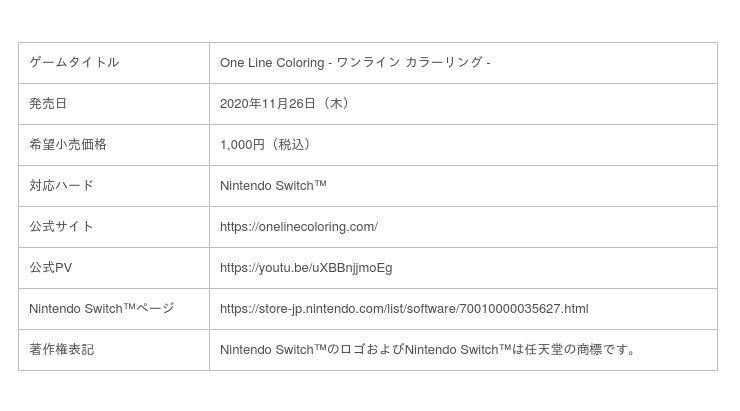Open the store-jp.nintendo.com software page link
This screenshot has height=411, width=740.
click(x=403, y=309)
